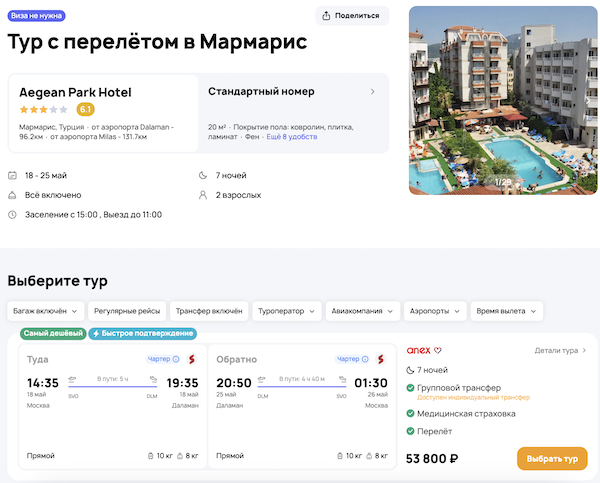This screenshot has height=483, width=600.
Task: Expand the Стандартный номер room chevron
Action: [x=372, y=92]
